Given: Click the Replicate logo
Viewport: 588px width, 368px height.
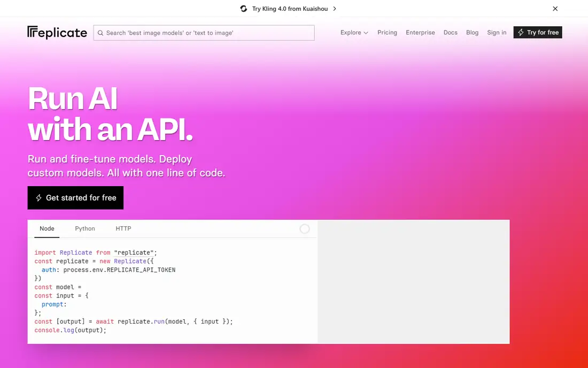Looking at the screenshot, I should (57, 33).
